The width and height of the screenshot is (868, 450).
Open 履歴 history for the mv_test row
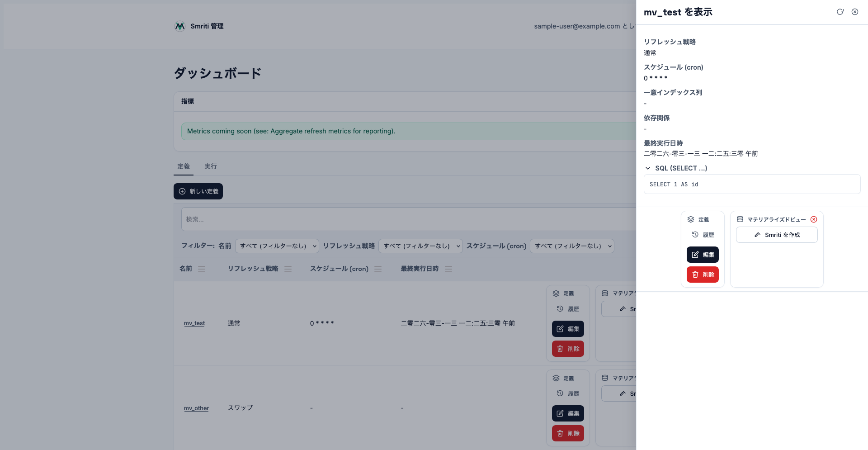pos(568,309)
